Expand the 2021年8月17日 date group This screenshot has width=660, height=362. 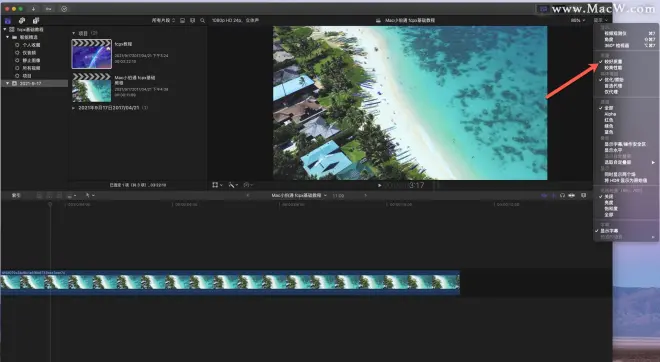[x=74, y=108]
